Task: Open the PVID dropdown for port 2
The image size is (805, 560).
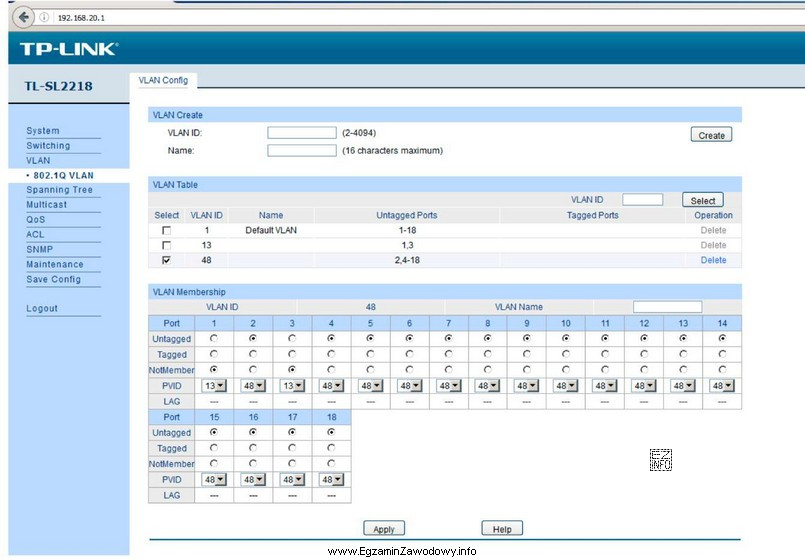Action: click(253, 385)
